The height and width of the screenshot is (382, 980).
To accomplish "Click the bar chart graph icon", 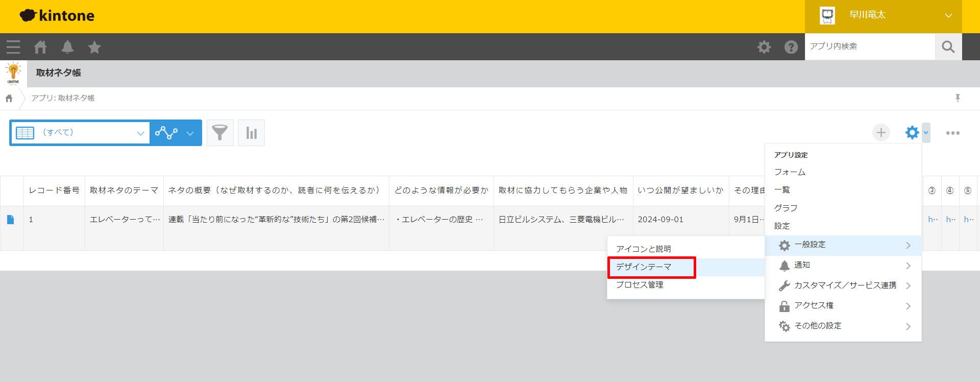I will pyautogui.click(x=251, y=133).
